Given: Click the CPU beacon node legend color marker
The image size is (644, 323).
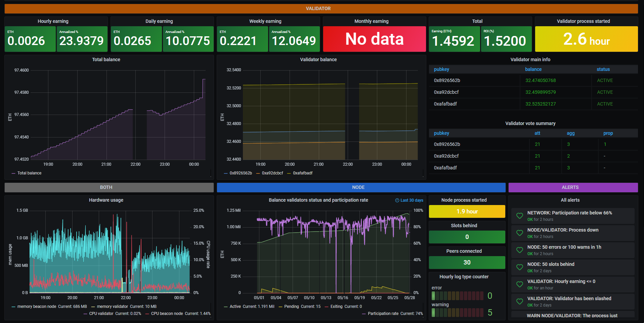Looking at the screenshot, I should pyautogui.click(x=147, y=313).
